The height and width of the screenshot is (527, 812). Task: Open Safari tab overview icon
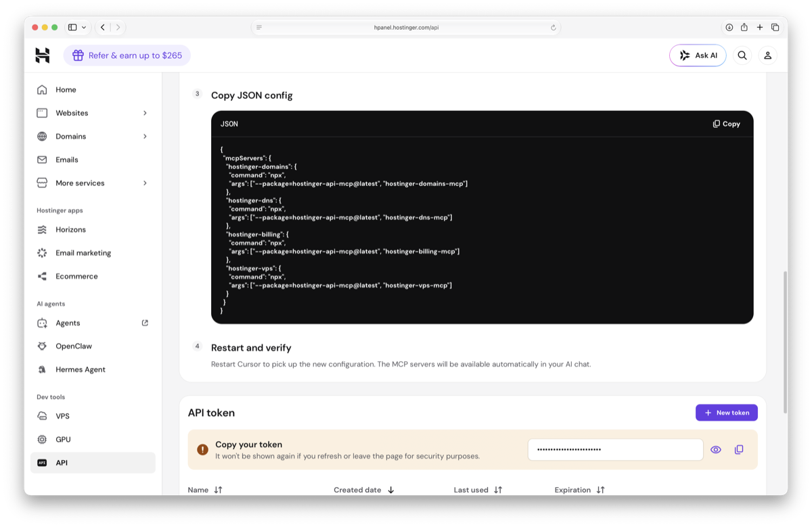[x=775, y=27]
